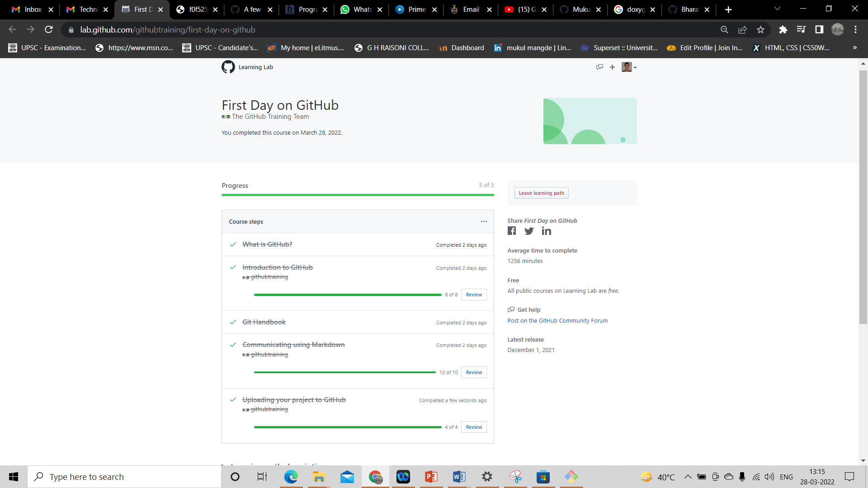
Task: Open Chrome three-dot menu
Action: point(856,29)
